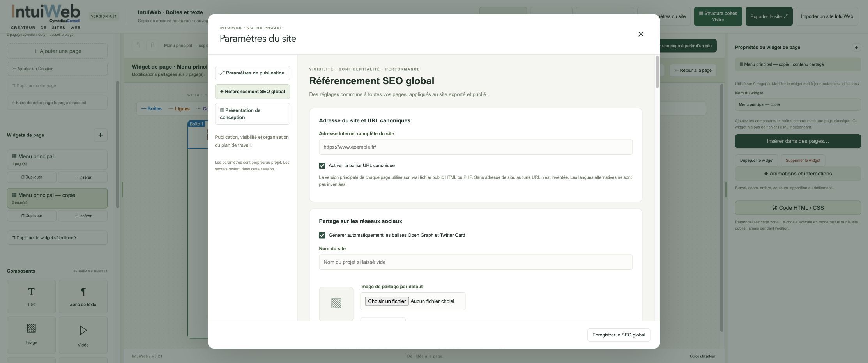Click the left sidebar scrollbar
868x363 pixels.
(117, 144)
